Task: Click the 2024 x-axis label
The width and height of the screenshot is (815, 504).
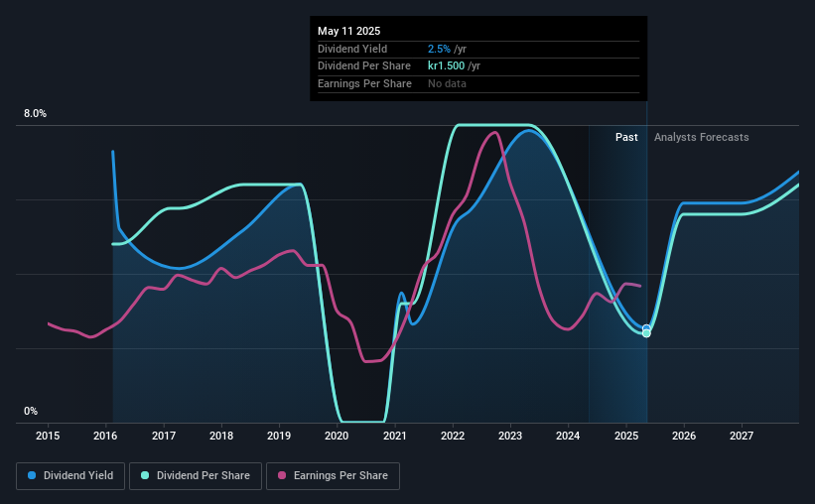Action: [x=568, y=436]
